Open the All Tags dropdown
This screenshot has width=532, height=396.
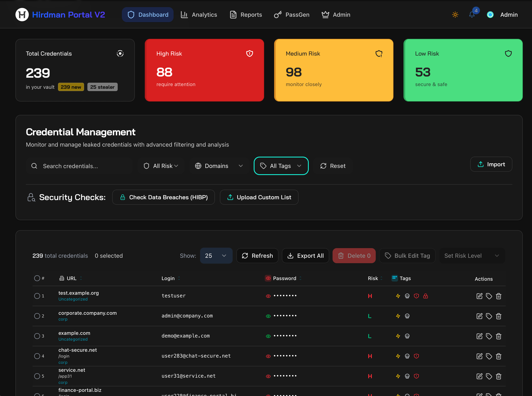pos(281,166)
